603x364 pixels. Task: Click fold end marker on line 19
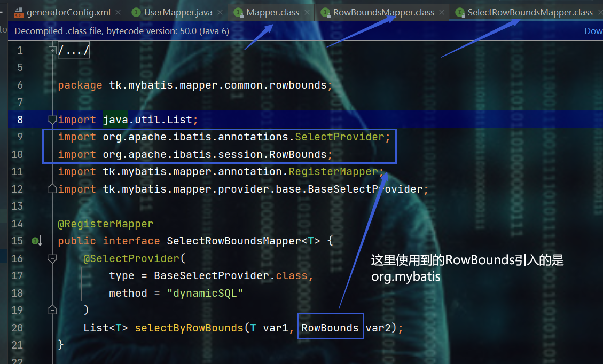[52, 310]
